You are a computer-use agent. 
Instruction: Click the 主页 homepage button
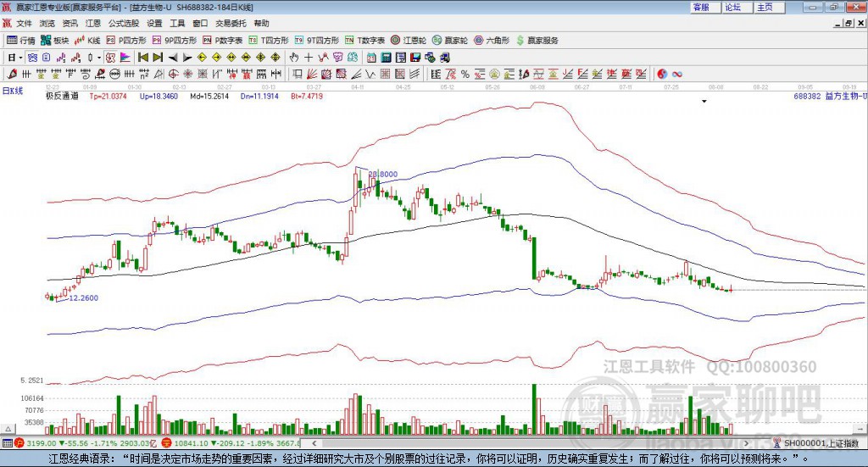[x=769, y=7]
